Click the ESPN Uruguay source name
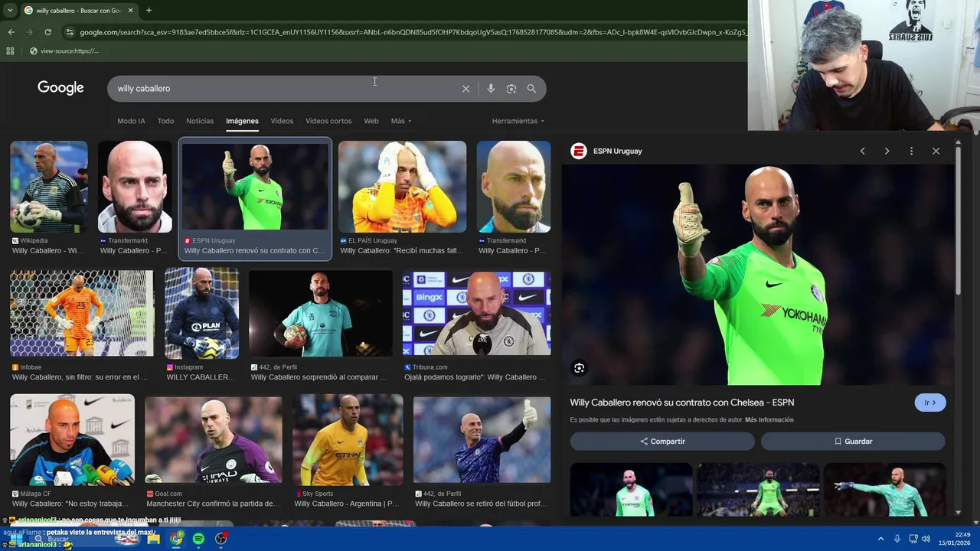This screenshot has height=551, width=980. pos(618,152)
